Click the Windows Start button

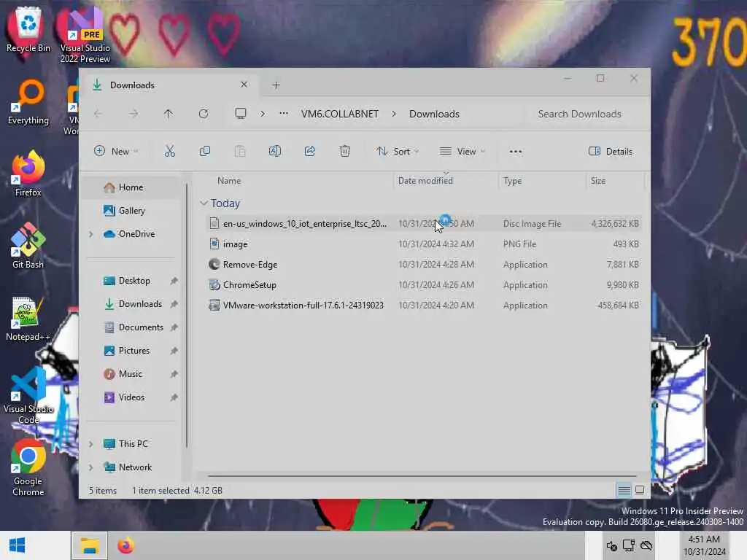point(18,545)
